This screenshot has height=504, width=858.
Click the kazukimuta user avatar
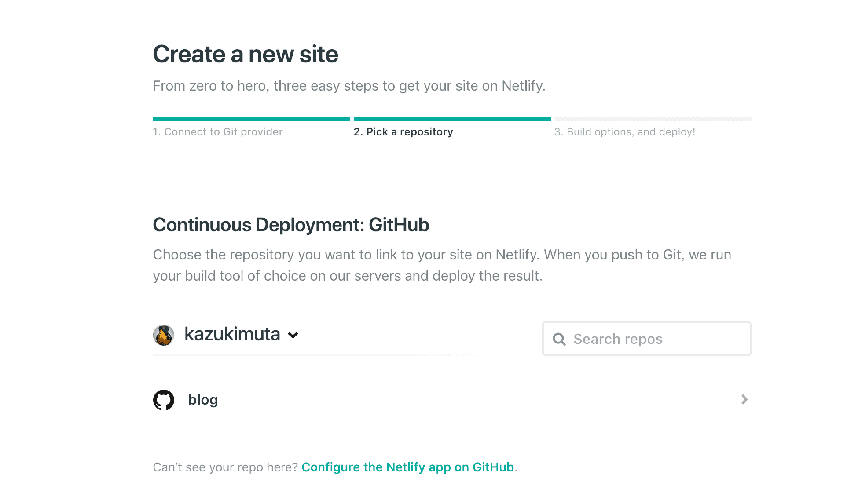[x=164, y=335]
